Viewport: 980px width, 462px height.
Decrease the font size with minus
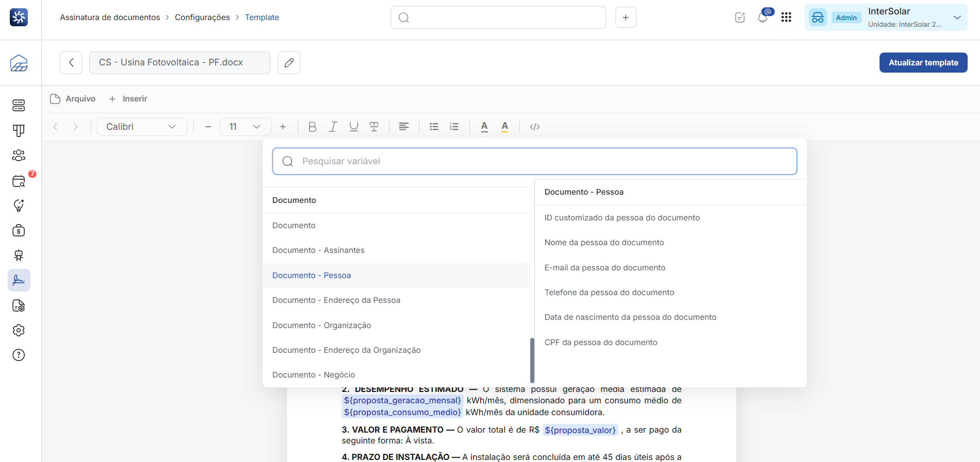point(208,127)
